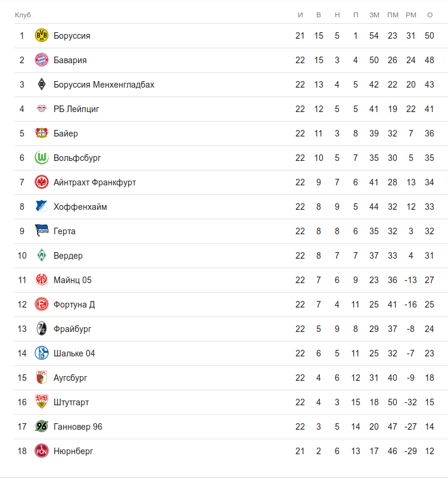Click the Eintracht Frankfurt eagle crest
This screenshot has height=478, width=448.
[x=42, y=182]
